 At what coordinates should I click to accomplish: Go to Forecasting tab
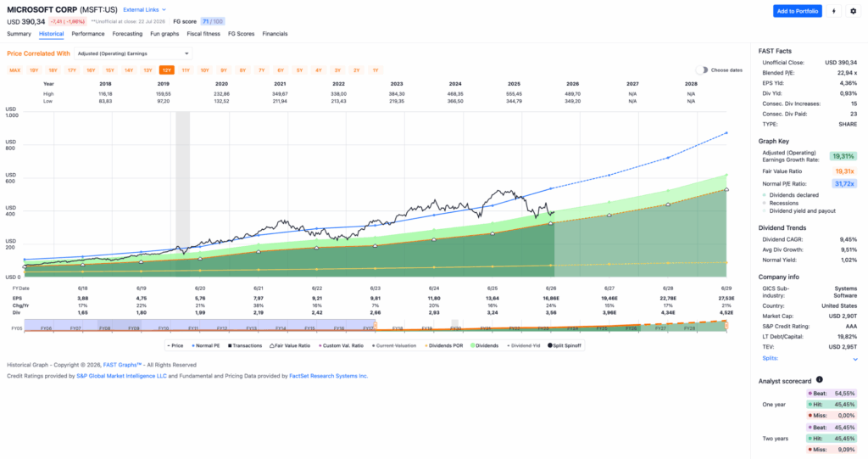pos(127,34)
